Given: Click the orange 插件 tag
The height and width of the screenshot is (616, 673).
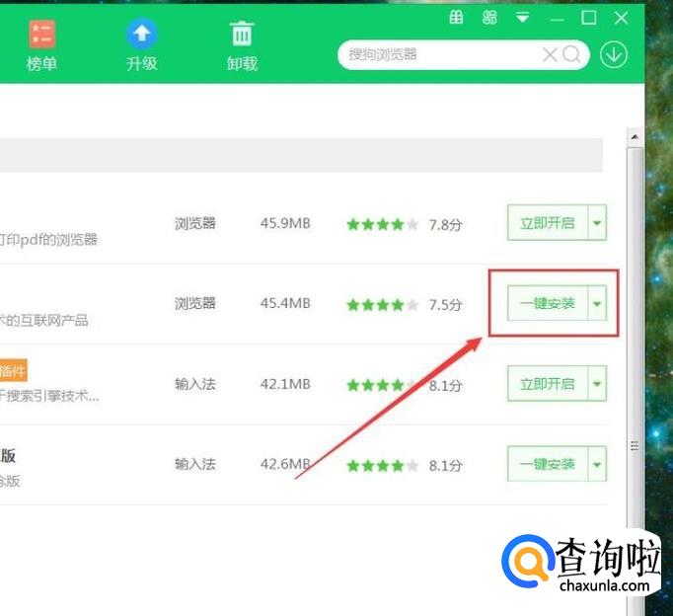Looking at the screenshot, I should pyautogui.click(x=13, y=370).
